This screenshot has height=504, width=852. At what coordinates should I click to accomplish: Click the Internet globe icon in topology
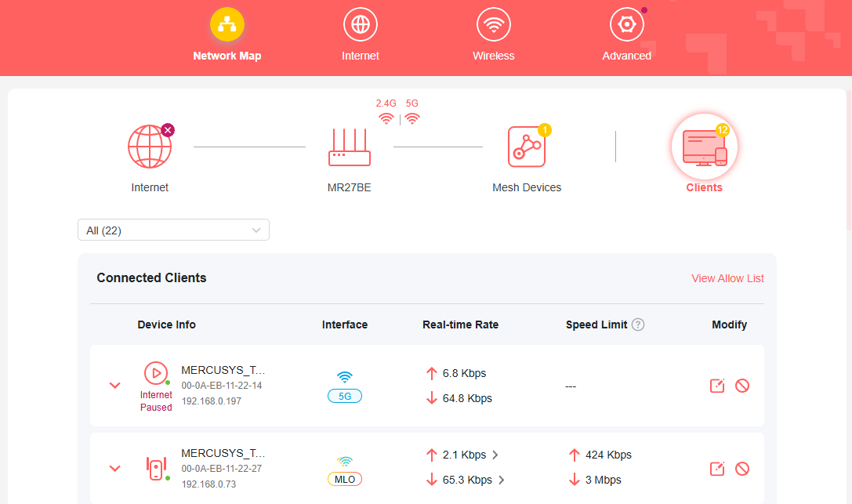pyautogui.click(x=150, y=146)
